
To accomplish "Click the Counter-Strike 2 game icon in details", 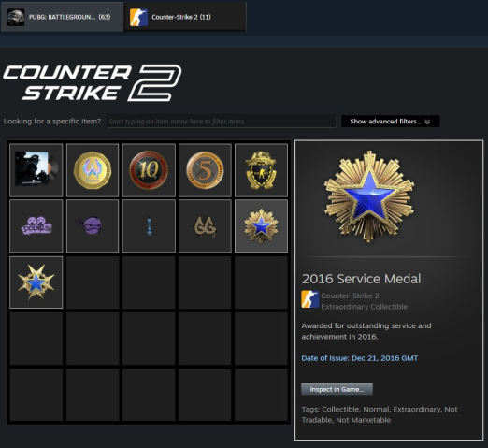I will (x=309, y=299).
